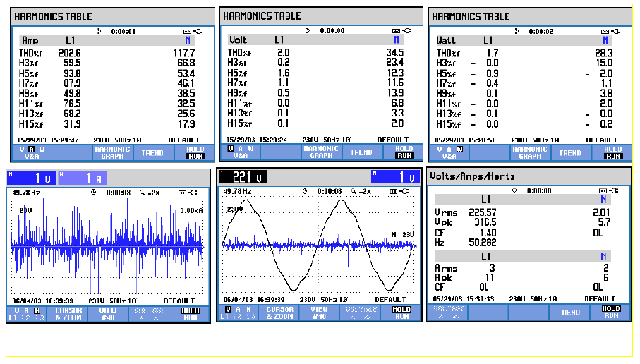Screen dimensions: 640x364
Task: Click battery status icon in Amp harmonics table
Action: pos(191,32)
